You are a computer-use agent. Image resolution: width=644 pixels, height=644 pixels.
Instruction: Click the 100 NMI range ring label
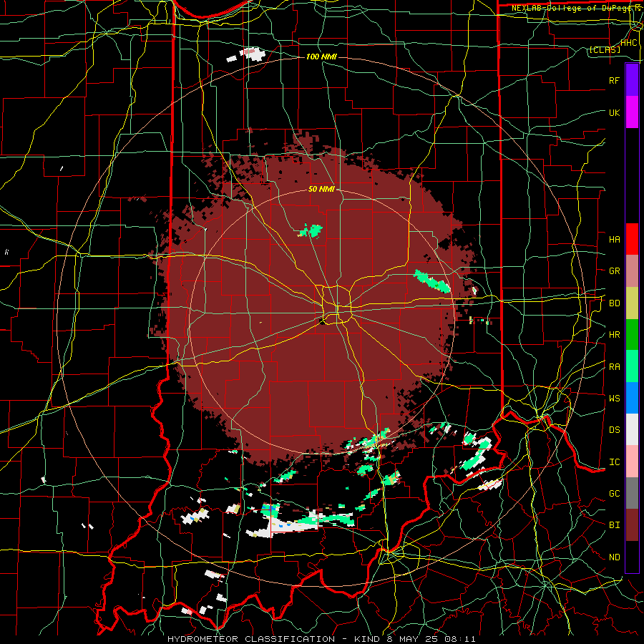point(321,57)
